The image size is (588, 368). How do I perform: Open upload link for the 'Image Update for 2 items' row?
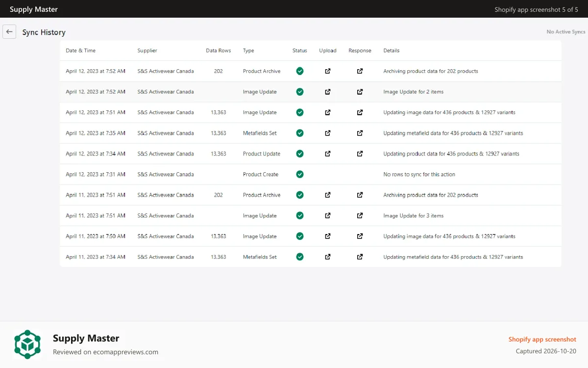(x=328, y=92)
